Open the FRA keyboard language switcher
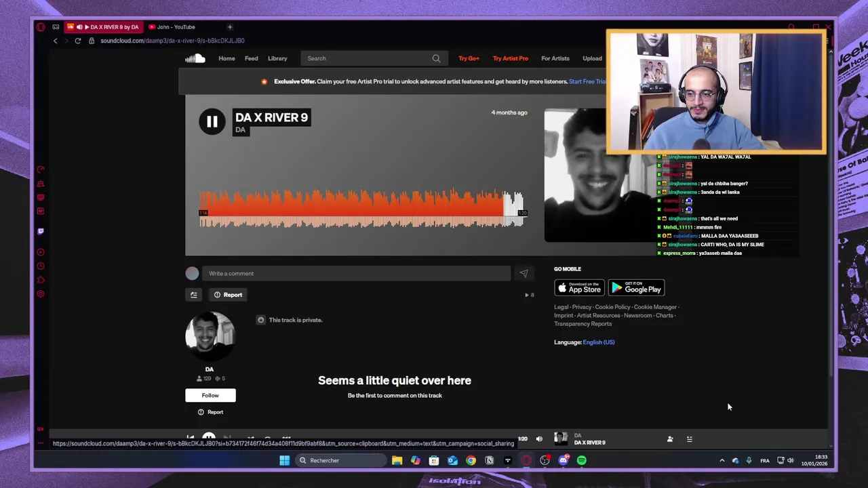 pos(765,461)
